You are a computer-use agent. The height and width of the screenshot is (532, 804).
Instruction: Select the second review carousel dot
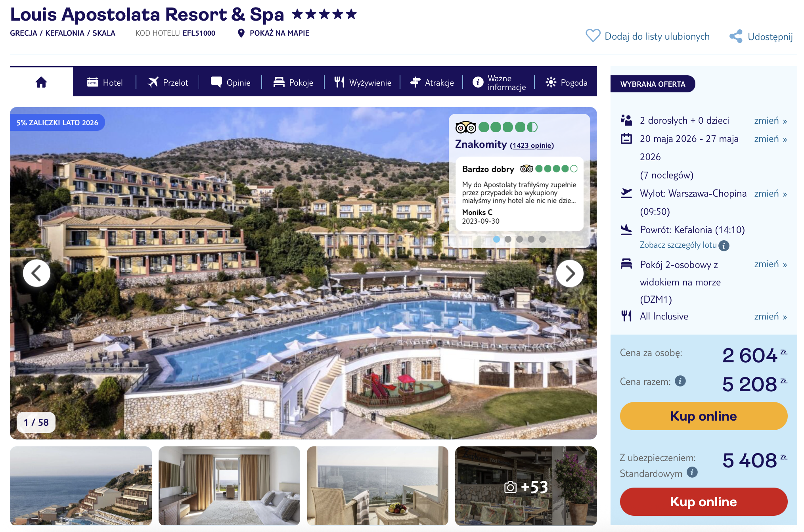(508, 239)
